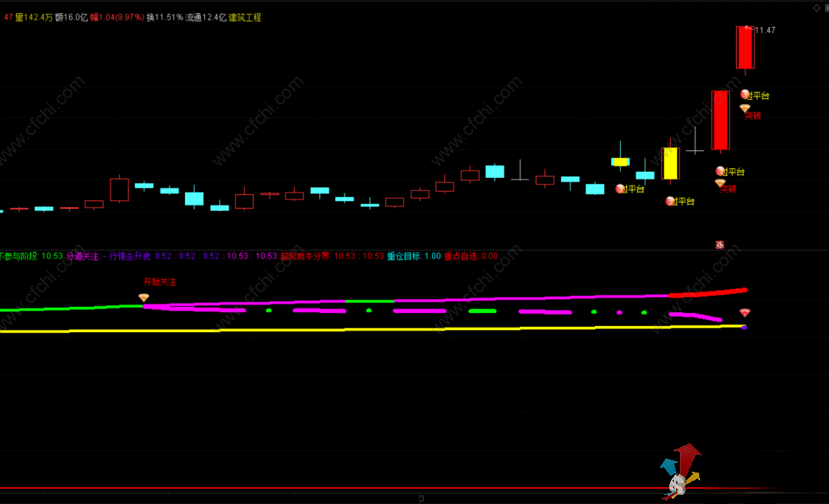The height and width of the screenshot is (504, 829).
Task: Click the 重仓目标: 1.00 indicator label
Action: (414, 256)
